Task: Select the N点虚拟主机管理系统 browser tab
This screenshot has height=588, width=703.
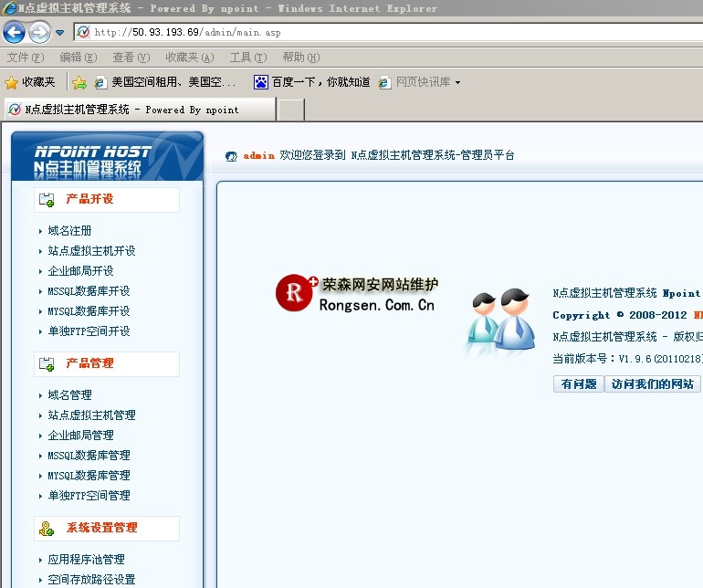Action: tap(137, 110)
